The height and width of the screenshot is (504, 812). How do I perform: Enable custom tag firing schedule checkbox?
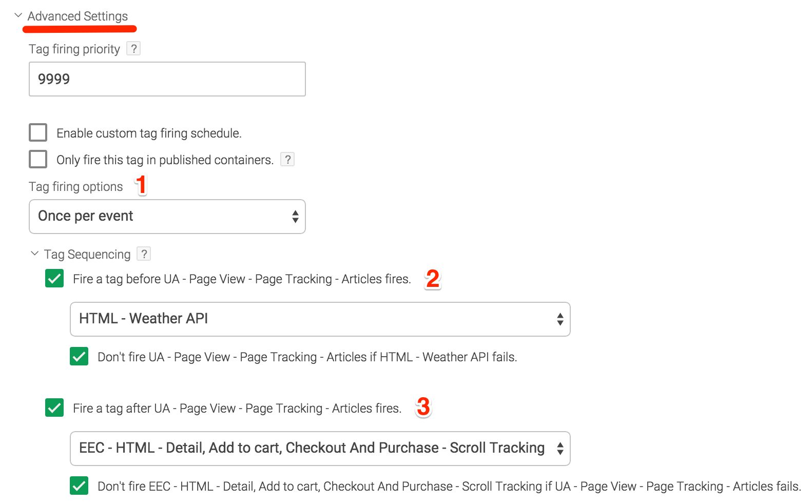[x=38, y=132]
